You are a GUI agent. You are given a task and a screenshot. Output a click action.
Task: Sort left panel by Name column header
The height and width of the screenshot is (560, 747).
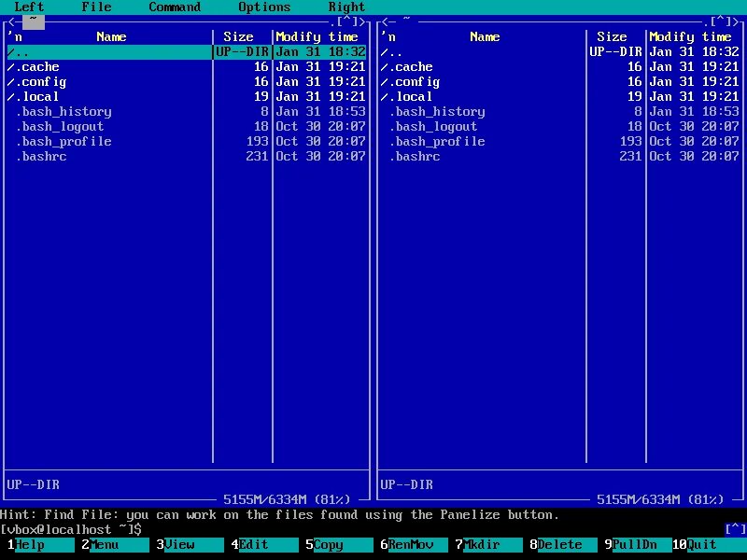[x=111, y=37]
